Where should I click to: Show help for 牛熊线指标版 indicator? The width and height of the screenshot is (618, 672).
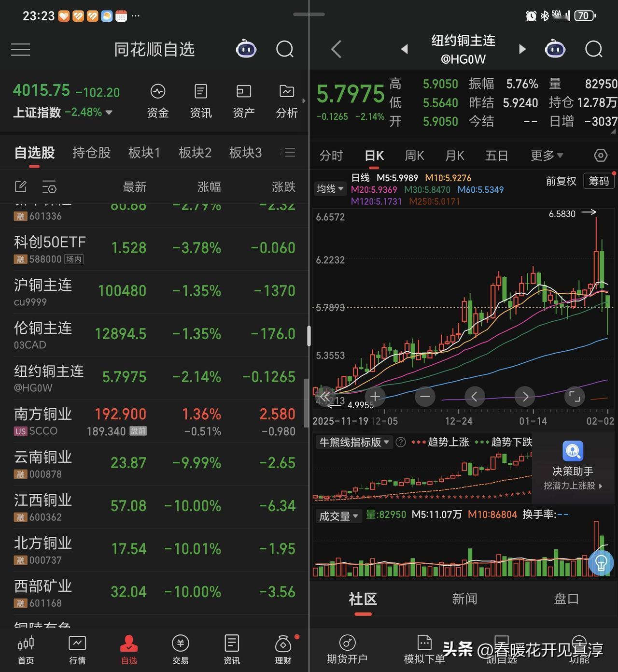coord(400,442)
